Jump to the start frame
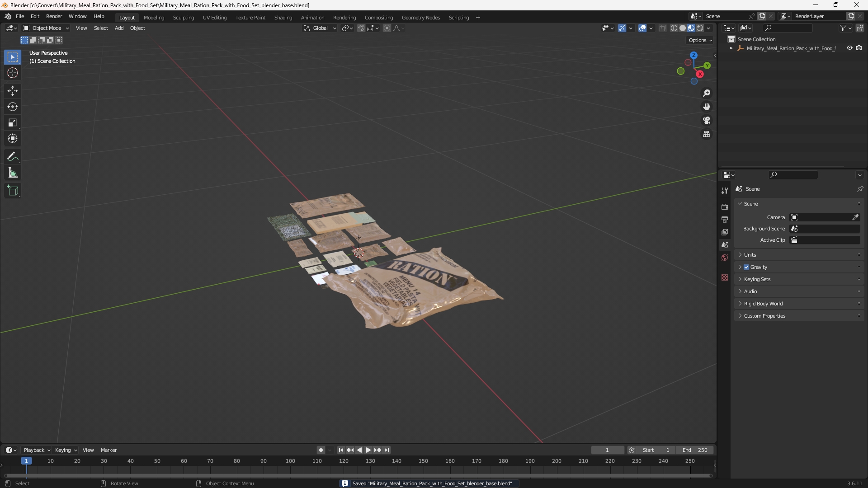 (341, 450)
